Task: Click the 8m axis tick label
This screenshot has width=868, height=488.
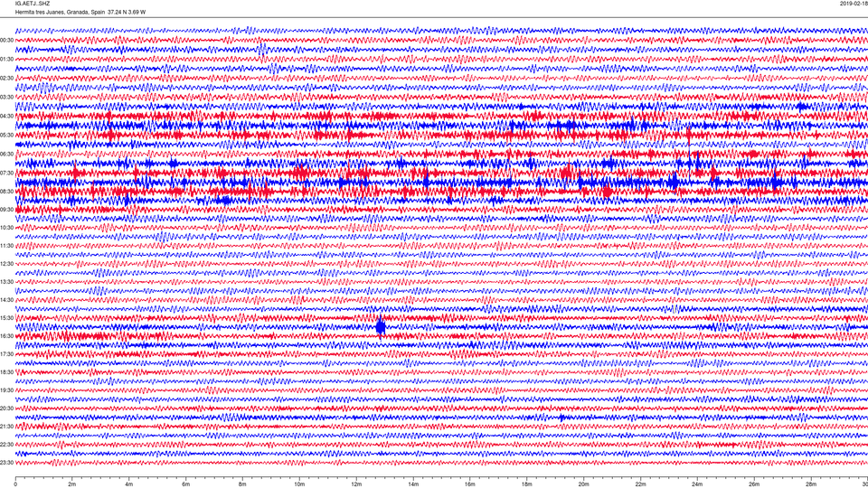Action: (242, 484)
